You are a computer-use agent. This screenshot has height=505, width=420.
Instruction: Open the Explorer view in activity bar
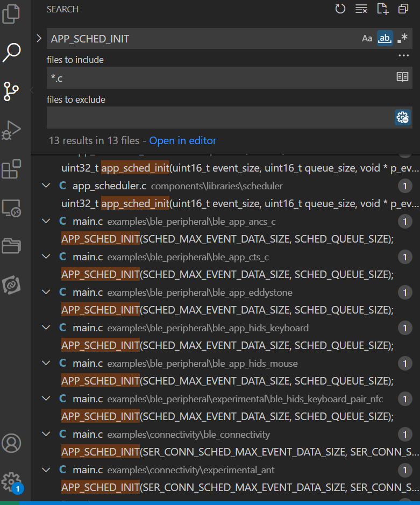pyautogui.click(x=11, y=14)
